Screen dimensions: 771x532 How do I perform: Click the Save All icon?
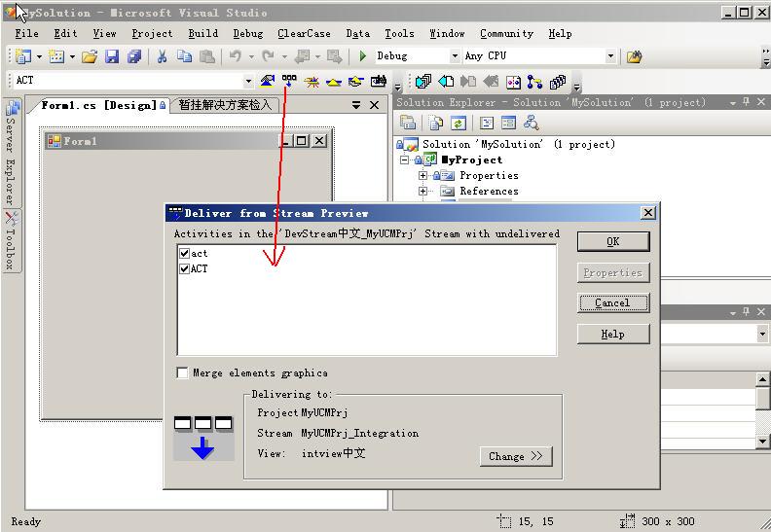[x=134, y=56]
